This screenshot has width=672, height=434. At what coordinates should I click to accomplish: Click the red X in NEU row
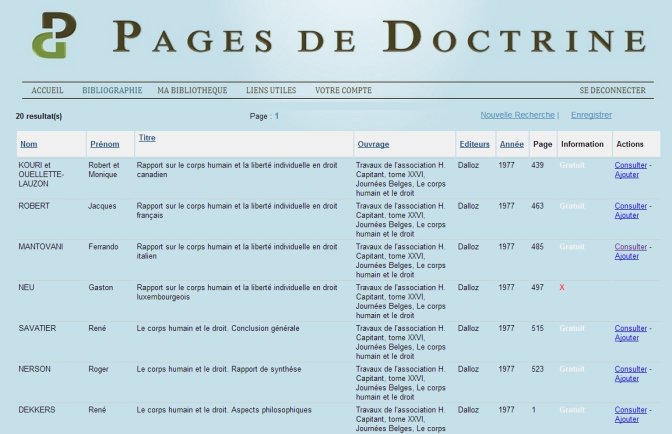(562, 287)
